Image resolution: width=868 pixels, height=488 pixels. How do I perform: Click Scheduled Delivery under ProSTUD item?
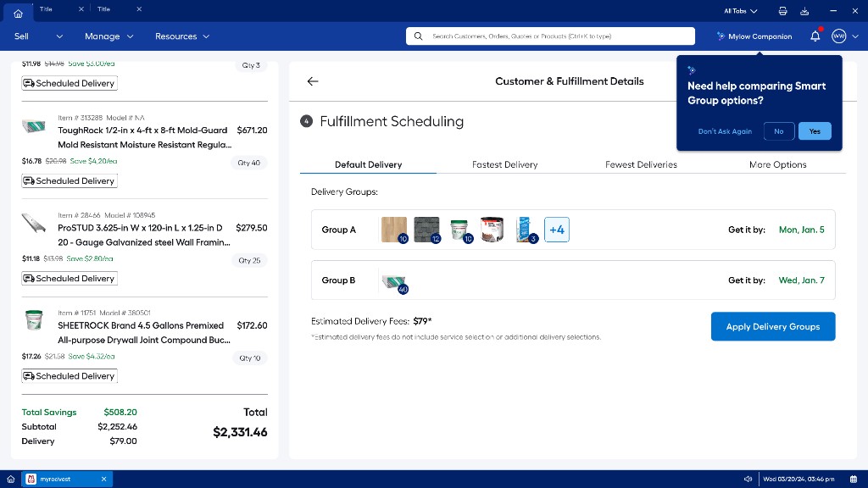point(70,278)
